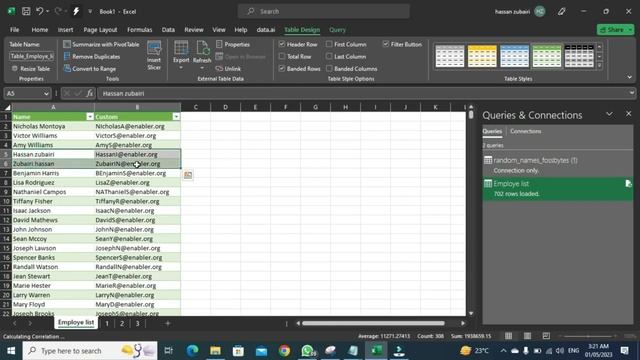
Task: Open the Name column filter dropdown
Action: (x=90, y=117)
